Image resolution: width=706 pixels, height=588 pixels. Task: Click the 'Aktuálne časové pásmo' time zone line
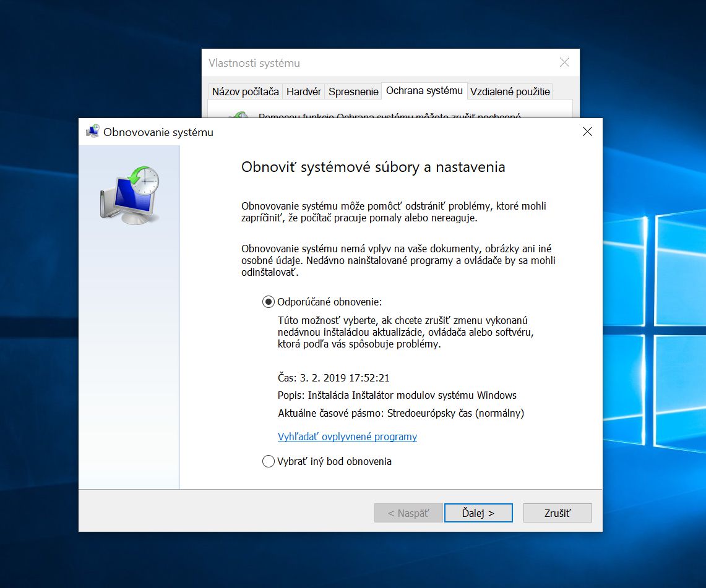click(x=401, y=413)
